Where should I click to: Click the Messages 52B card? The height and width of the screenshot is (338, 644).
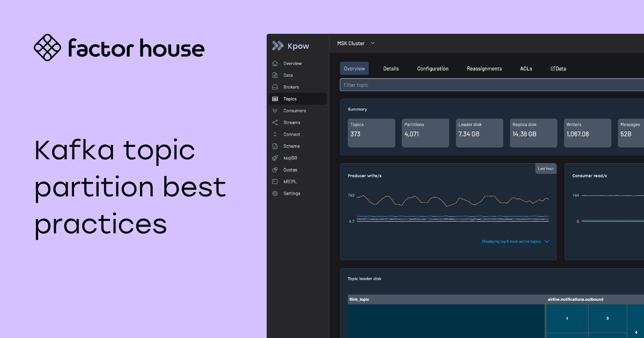[631, 133]
